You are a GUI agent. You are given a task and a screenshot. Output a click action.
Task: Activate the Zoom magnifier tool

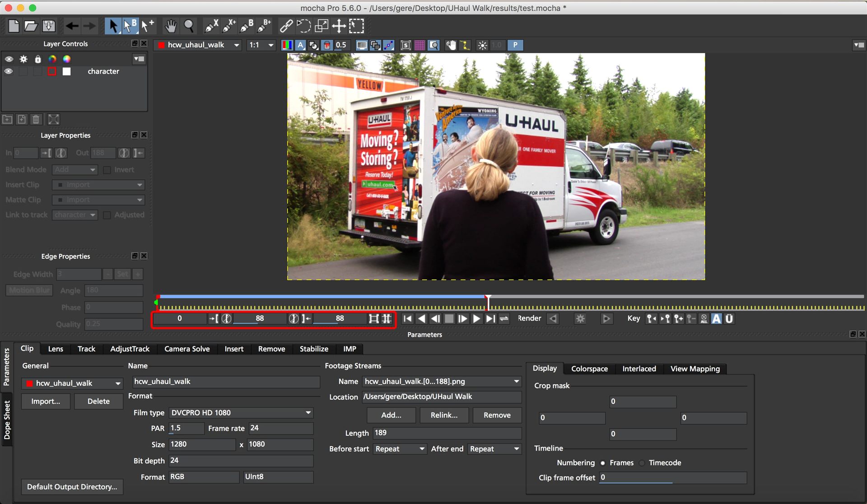pos(189,26)
